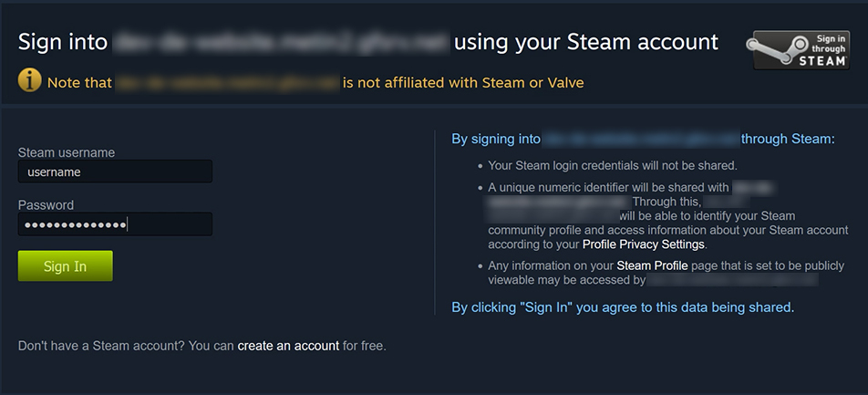Click the 'By signing into' heading text
Image resolution: width=868 pixels, height=395 pixels.
tap(496, 140)
